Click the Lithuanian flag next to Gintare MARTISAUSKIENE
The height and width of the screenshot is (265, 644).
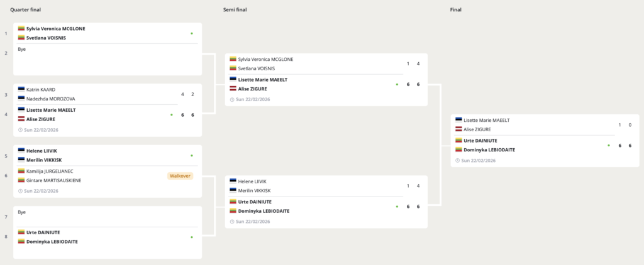pos(21,180)
